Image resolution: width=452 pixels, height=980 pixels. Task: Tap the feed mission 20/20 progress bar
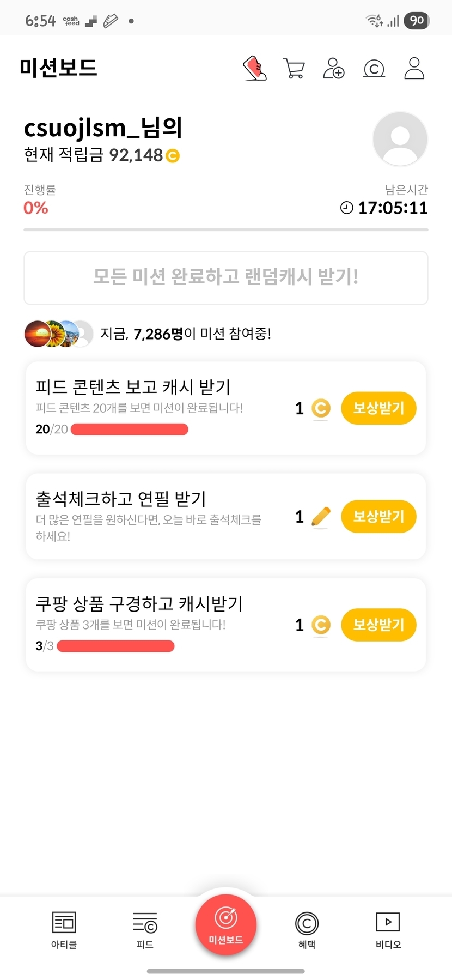tap(130, 429)
